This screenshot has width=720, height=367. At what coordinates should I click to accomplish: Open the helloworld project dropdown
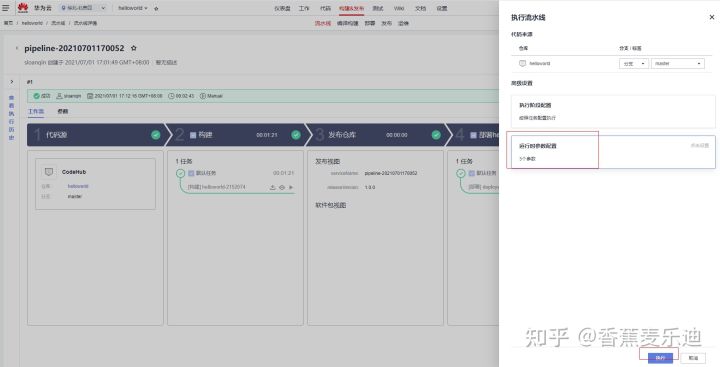[133, 8]
